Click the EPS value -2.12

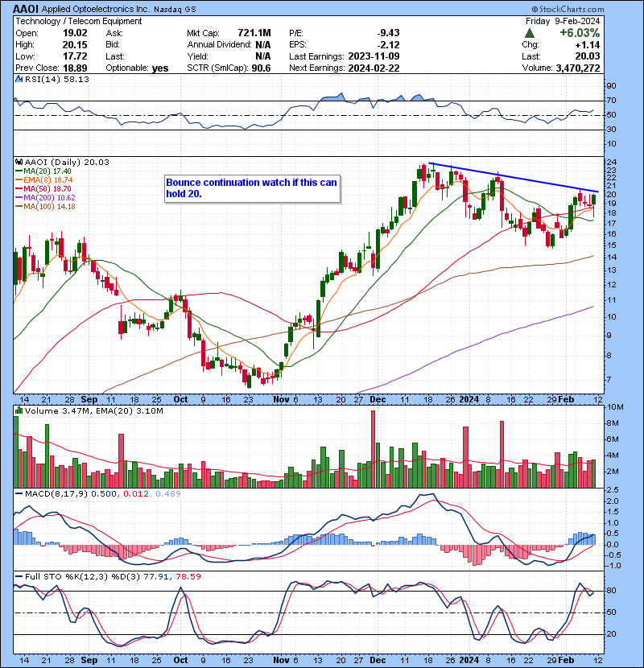point(388,45)
